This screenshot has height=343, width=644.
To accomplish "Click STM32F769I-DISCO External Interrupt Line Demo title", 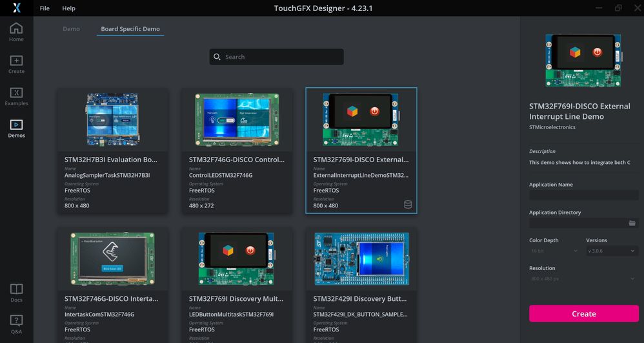I will tap(579, 111).
